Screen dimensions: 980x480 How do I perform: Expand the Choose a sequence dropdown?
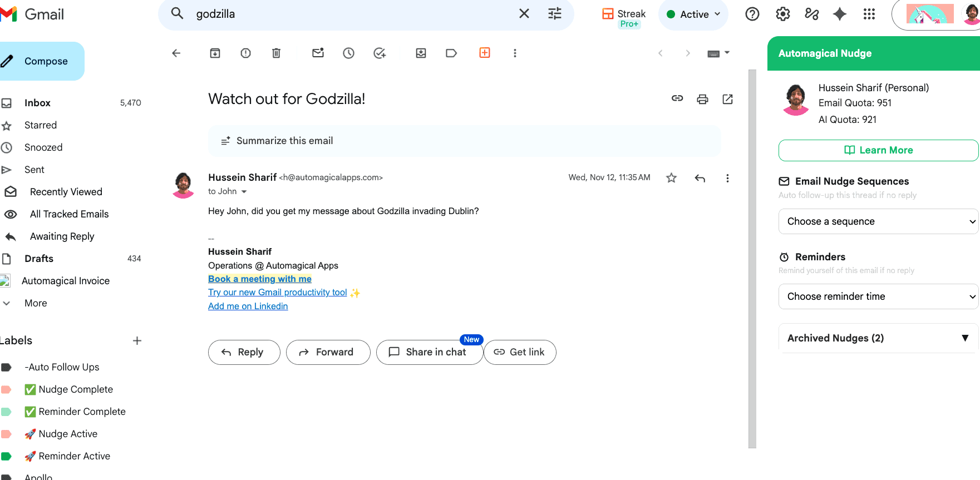878,221
